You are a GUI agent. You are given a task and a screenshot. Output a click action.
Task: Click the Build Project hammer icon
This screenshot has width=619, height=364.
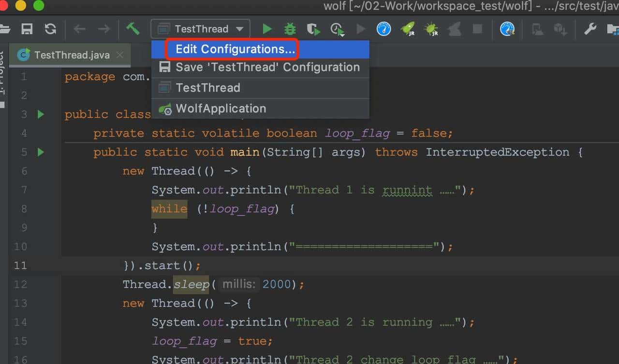coord(133,29)
